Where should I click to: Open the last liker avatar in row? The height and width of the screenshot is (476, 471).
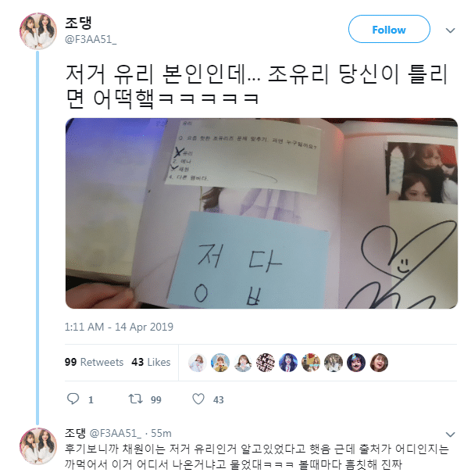pos(379,363)
